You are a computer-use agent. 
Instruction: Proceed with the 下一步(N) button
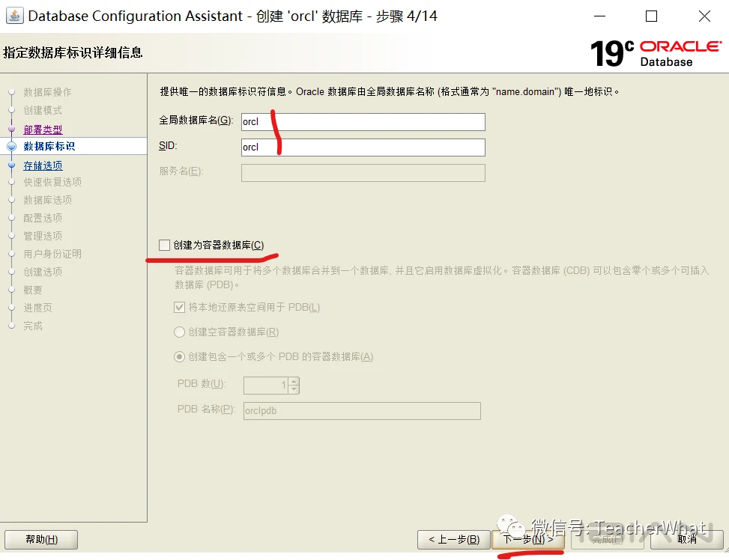click(x=528, y=540)
